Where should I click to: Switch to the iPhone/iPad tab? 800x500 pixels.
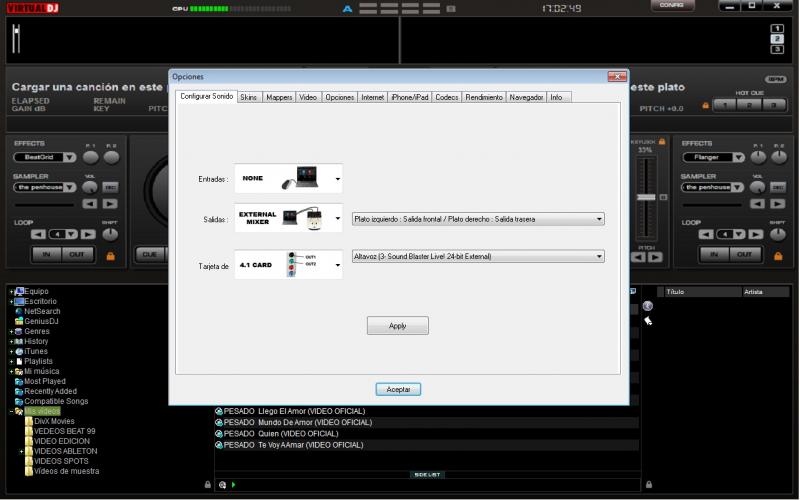(x=410, y=97)
